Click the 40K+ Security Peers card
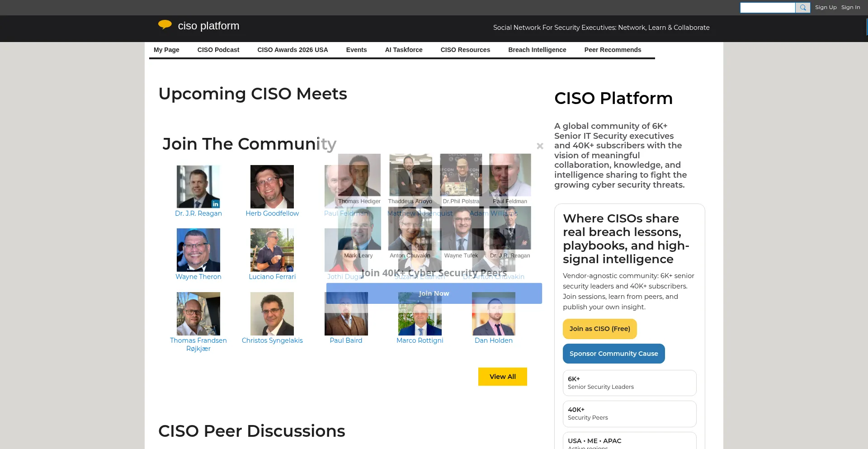868x449 pixels. coord(629,414)
